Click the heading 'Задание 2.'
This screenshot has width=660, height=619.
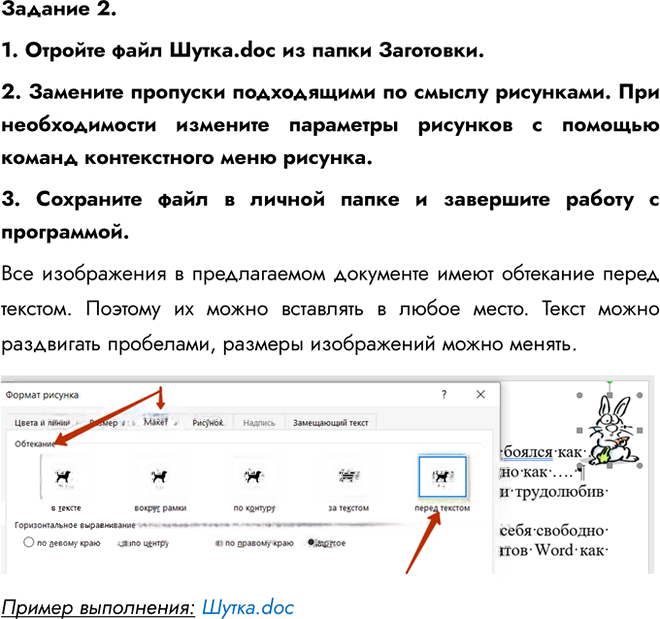tap(59, 9)
